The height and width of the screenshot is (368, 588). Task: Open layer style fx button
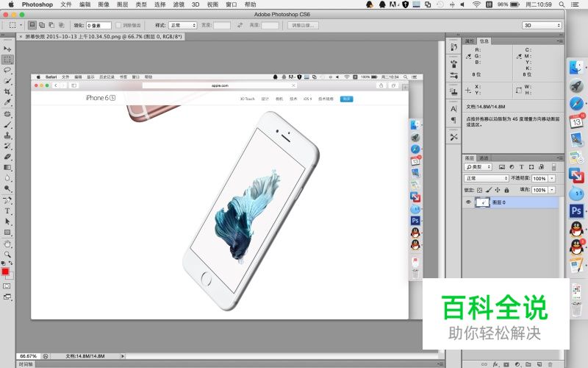coord(495,364)
